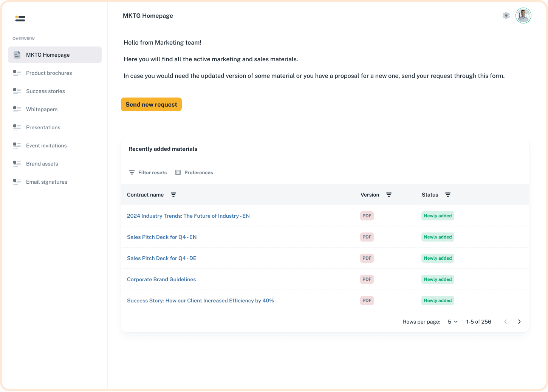Click the MKTG Homepage document icon
548x392 pixels.
17,55
